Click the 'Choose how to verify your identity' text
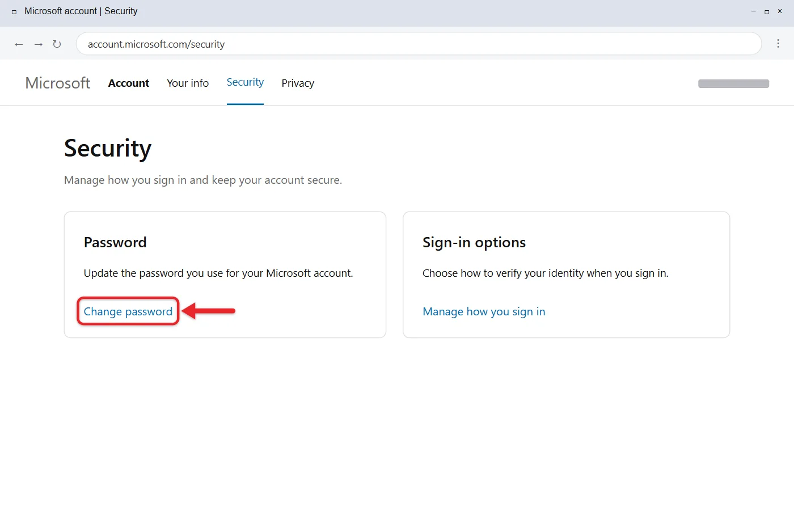 [546, 273]
